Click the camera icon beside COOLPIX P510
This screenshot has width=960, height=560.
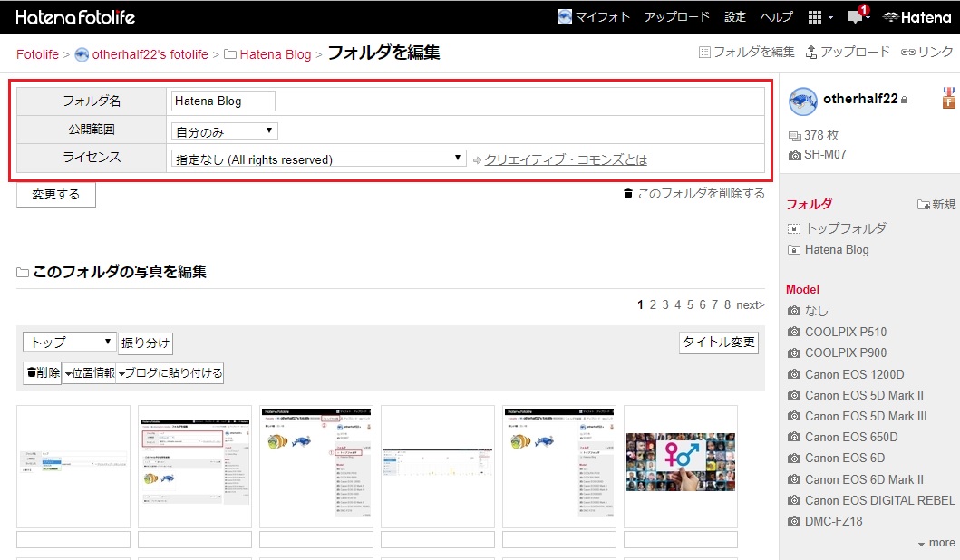point(794,332)
